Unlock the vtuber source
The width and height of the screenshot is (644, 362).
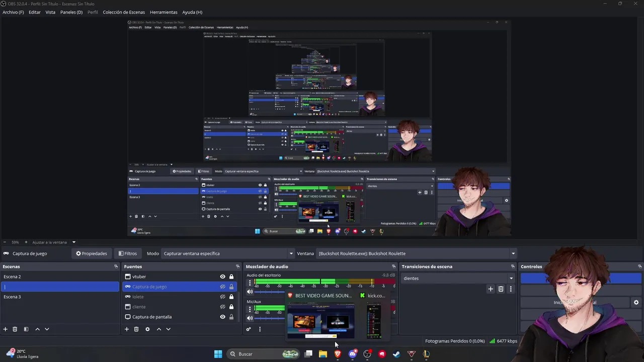pyautogui.click(x=231, y=277)
